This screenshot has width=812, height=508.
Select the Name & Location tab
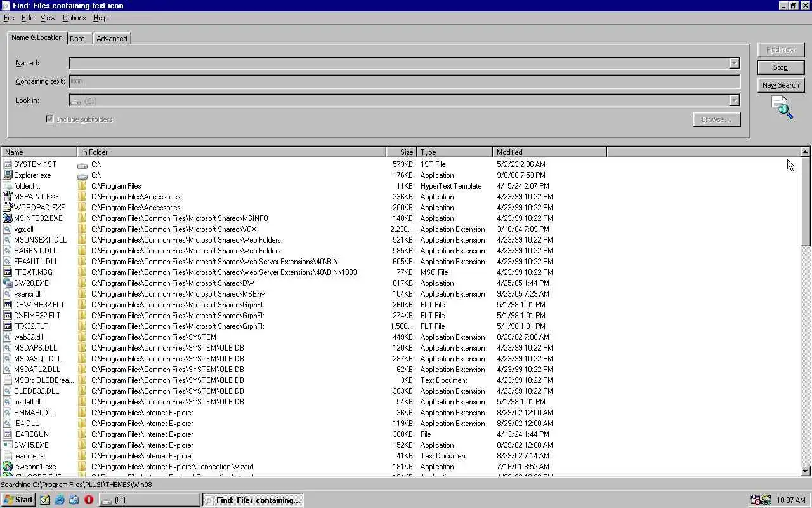pos(37,37)
